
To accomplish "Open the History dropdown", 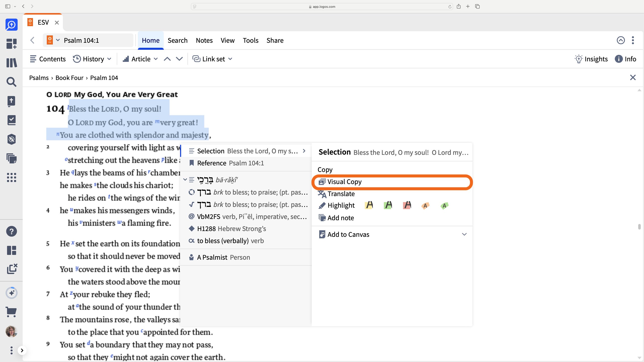I will [x=92, y=59].
